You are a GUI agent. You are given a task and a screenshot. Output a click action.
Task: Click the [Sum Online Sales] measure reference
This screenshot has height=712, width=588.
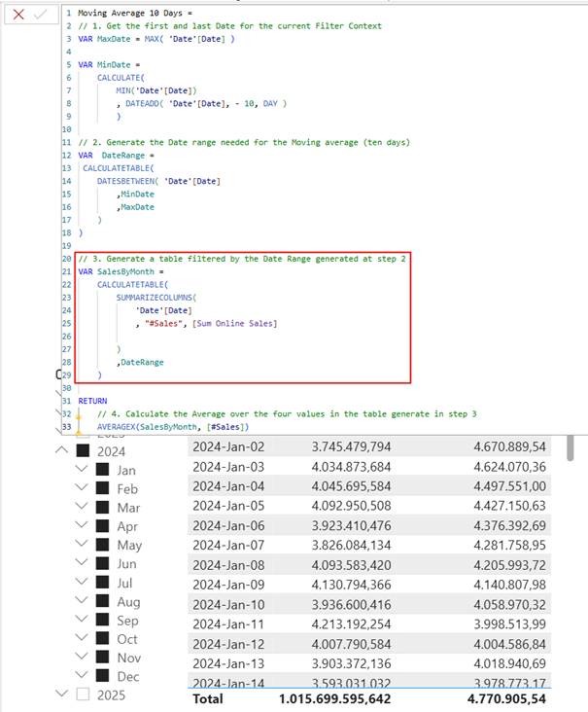pyautogui.click(x=234, y=323)
